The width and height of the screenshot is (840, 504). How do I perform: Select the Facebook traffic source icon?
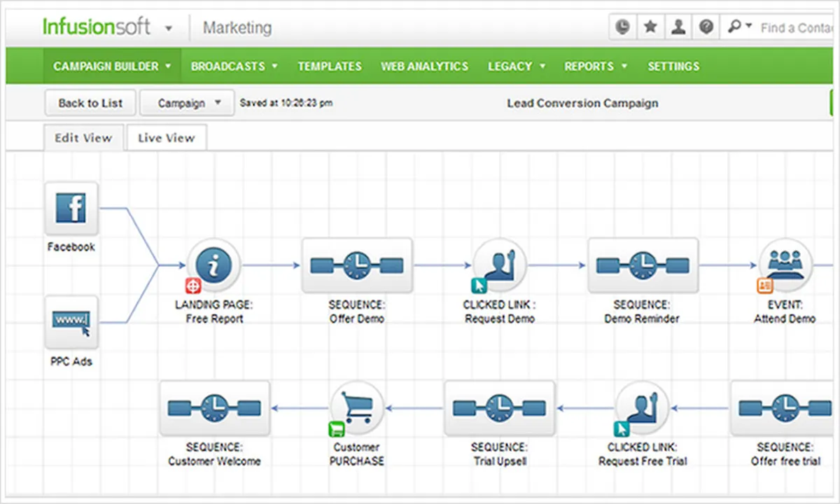(71, 208)
